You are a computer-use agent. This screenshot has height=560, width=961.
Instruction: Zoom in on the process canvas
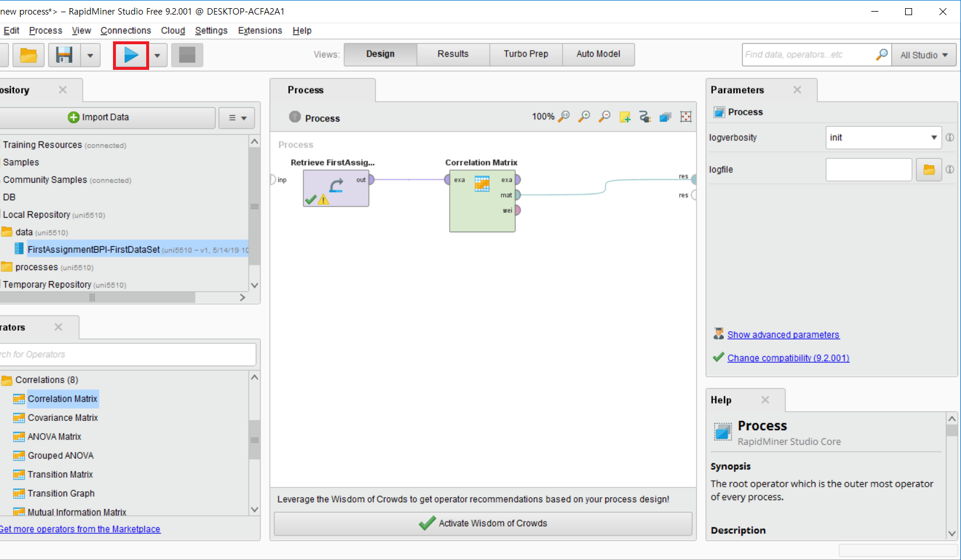point(584,116)
